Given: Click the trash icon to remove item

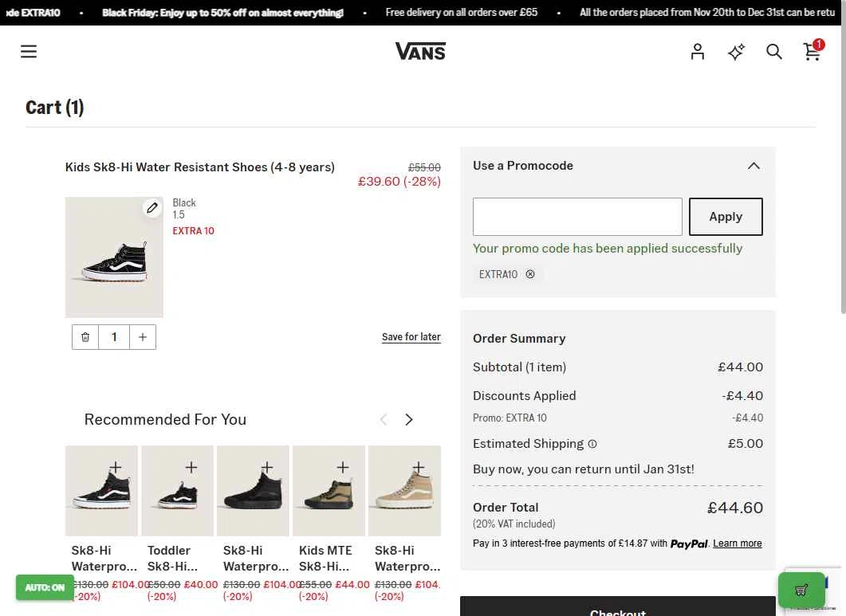Looking at the screenshot, I should 85,337.
